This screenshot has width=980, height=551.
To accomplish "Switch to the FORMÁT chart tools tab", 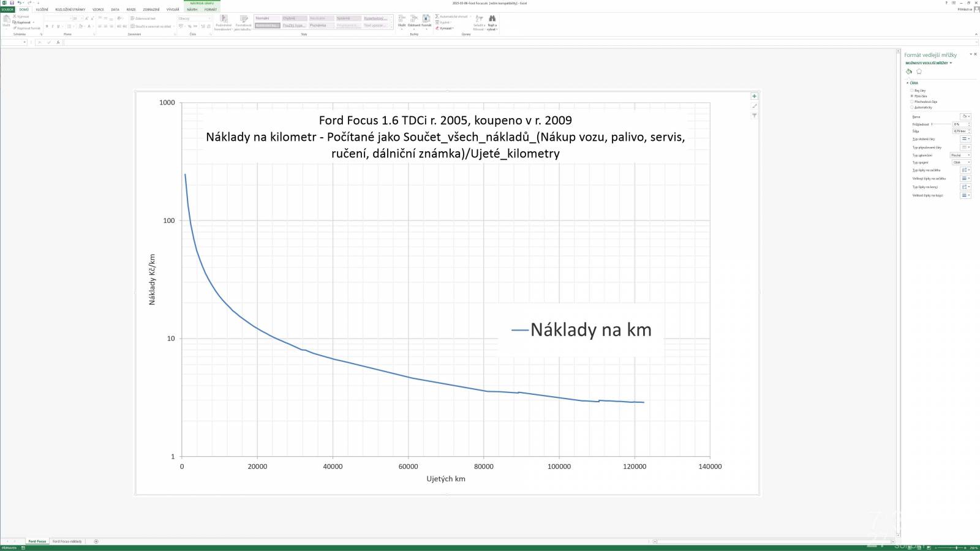I will [x=211, y=9].
